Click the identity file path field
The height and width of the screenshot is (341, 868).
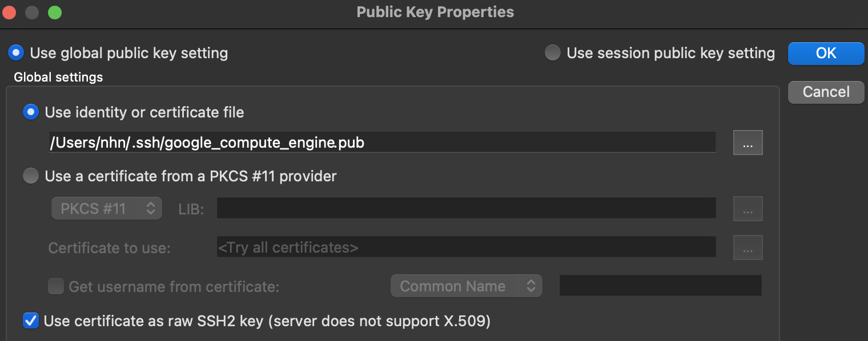(382, 143)
